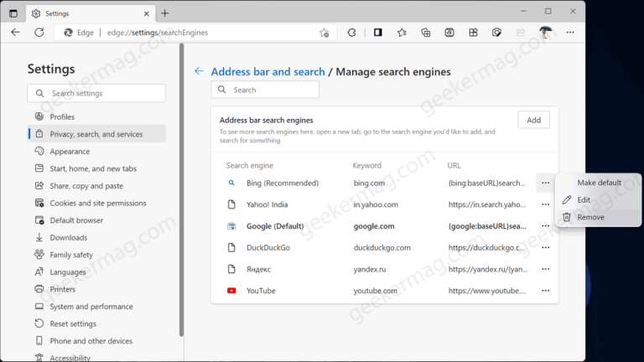Open the Favorites list icon
Image resolution: width=644 pixels, height=362 pixels.
click(x=402, y=33)
